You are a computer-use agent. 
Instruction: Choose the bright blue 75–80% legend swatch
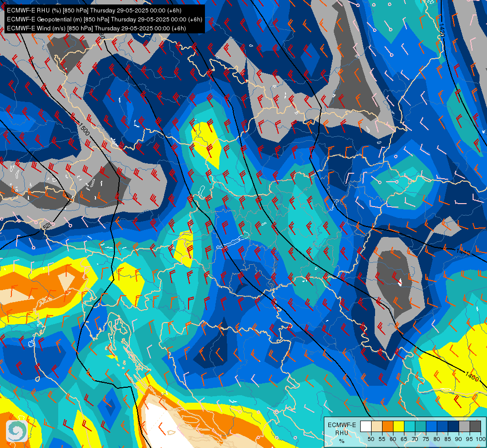(x=431, y=426)
